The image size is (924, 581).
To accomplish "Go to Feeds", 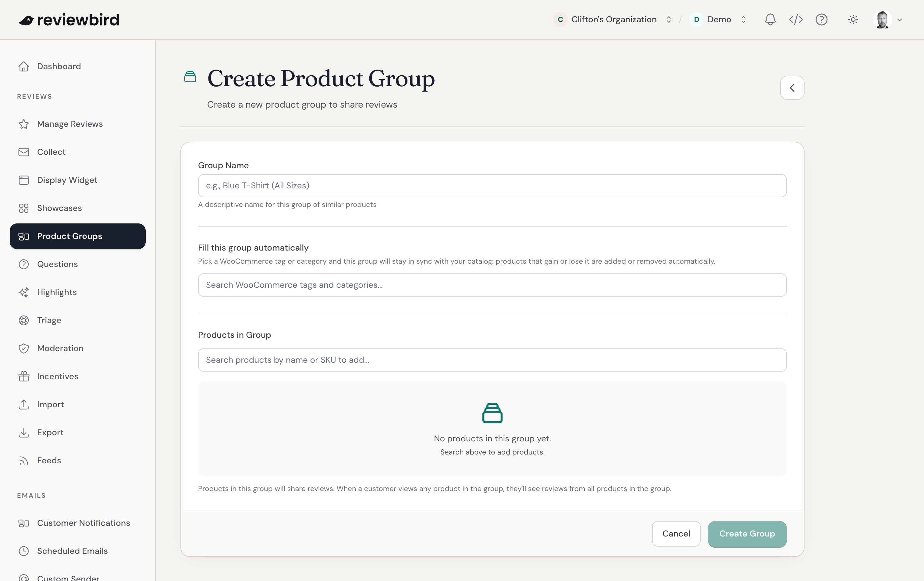I will [77, 461].
